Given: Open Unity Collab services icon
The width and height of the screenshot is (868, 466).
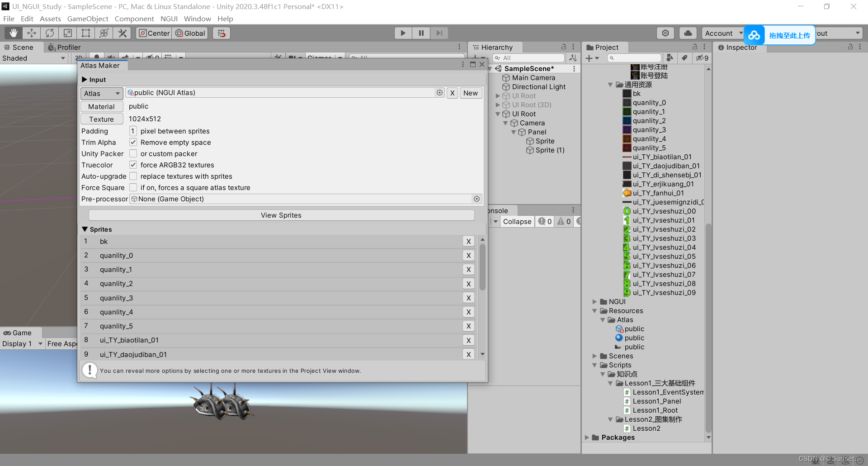Looking at the screenshot, I should pyautogui.click(x=665, y=33).
